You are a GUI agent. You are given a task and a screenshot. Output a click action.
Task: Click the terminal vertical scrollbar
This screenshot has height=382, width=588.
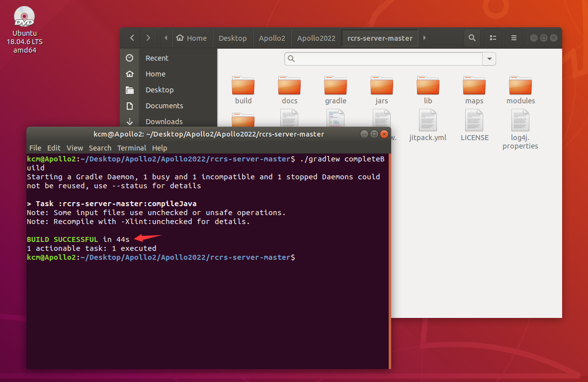(390, 261)
